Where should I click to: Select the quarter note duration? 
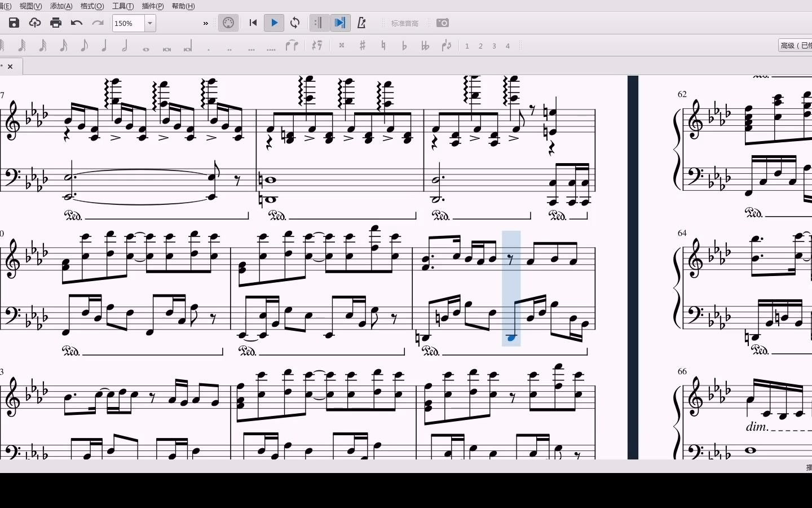point(104,46)
